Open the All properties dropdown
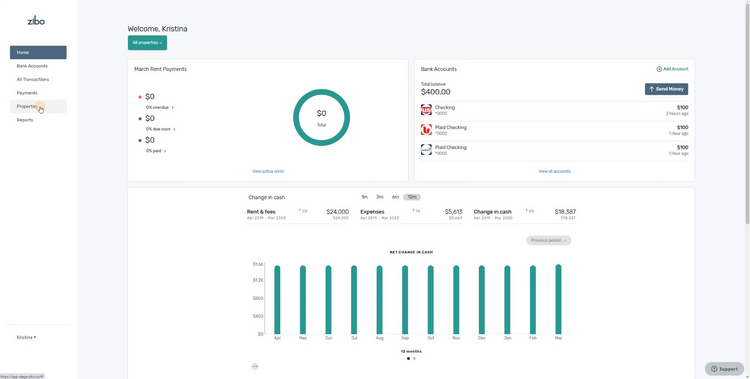 [x=147, y=43]
